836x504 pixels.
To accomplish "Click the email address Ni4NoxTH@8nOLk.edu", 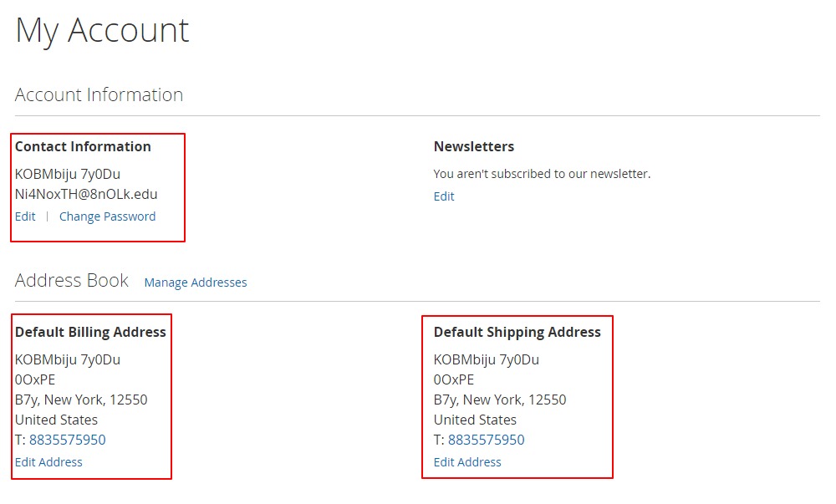I will (86, 195).
